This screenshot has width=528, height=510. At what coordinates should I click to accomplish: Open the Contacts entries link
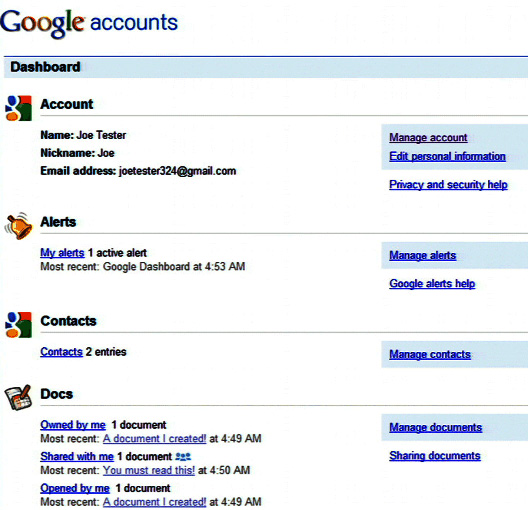tap(61, 352)
